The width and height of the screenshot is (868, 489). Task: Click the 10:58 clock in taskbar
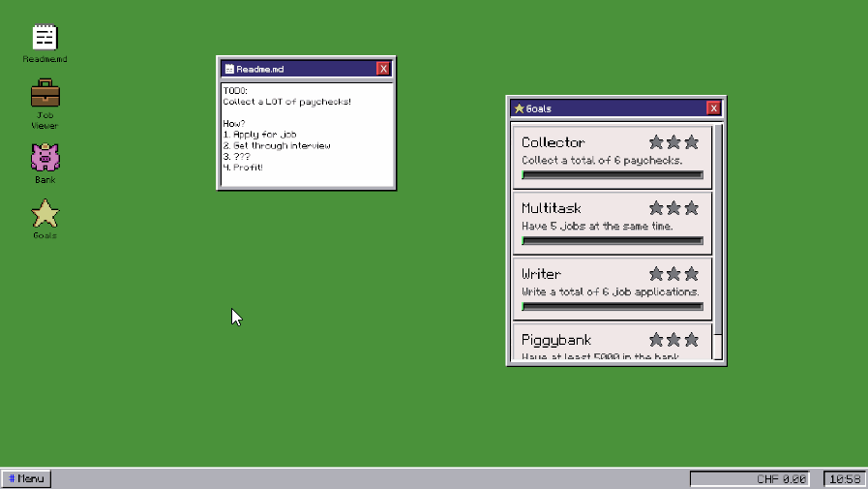[x=845, y=479]
